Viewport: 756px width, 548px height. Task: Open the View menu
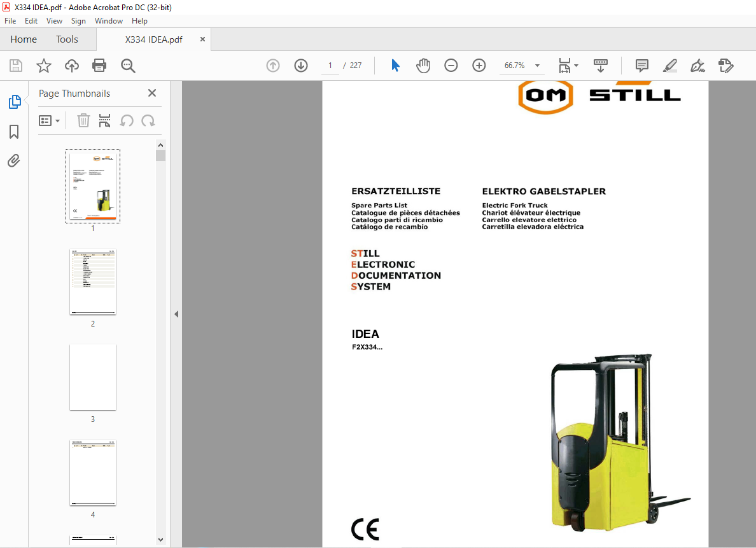[54, 21]
